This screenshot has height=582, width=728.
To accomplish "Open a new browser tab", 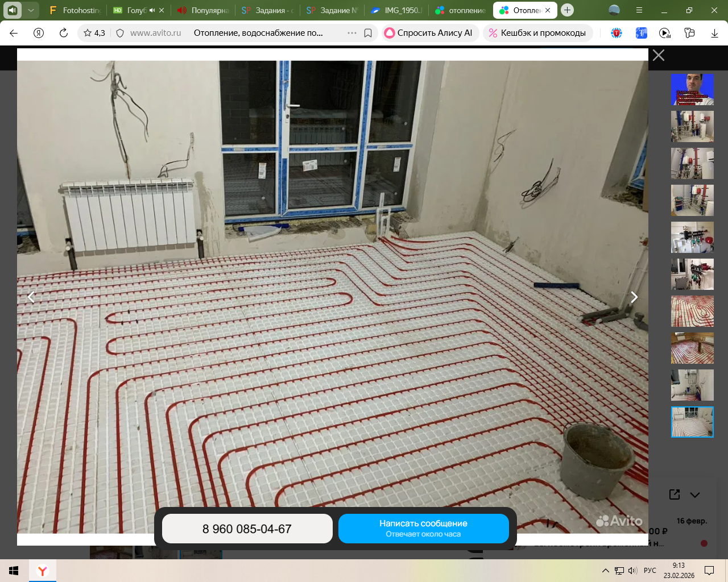I will (x=567, y=10).
